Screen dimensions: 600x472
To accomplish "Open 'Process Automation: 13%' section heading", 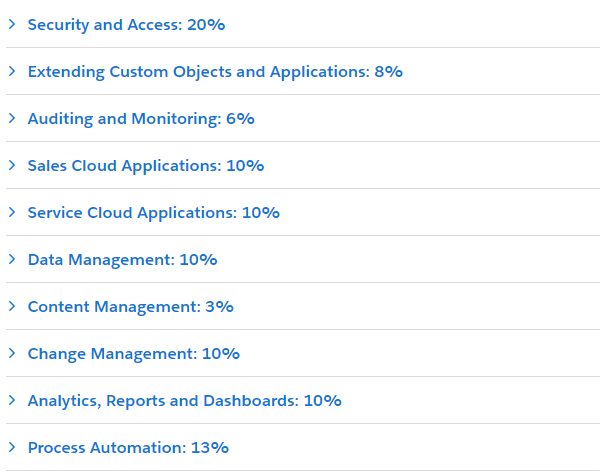I will (x=128, y=448).
